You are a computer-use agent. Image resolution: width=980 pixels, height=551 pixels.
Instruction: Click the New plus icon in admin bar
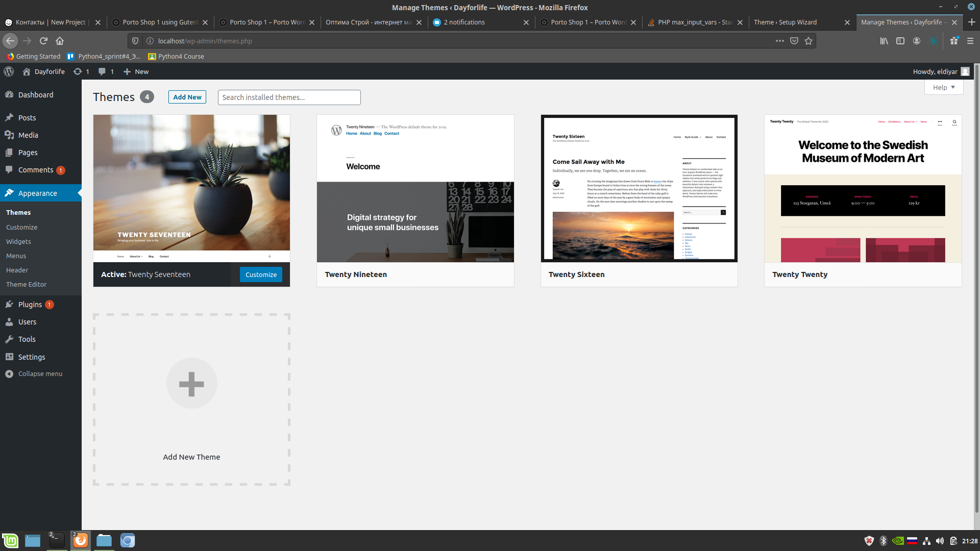tap(127, 71)
